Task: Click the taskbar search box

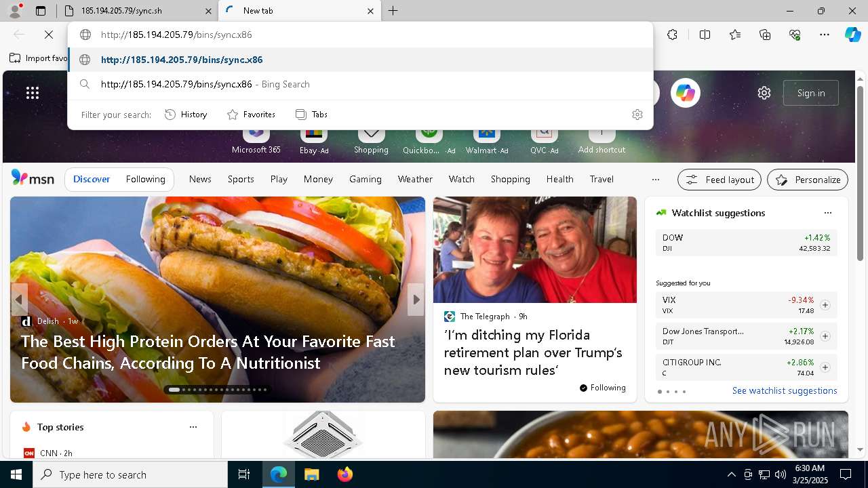Action: pos(130,474)
